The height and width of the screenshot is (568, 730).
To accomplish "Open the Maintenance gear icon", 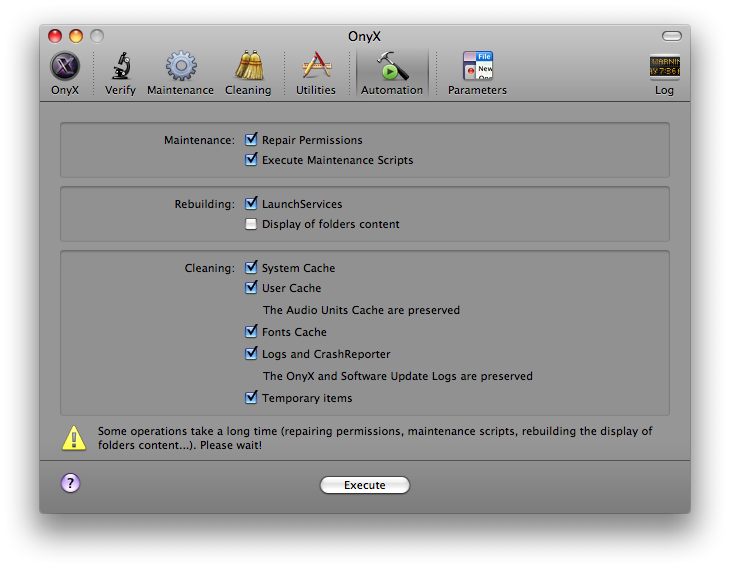I will coord(180,67).
